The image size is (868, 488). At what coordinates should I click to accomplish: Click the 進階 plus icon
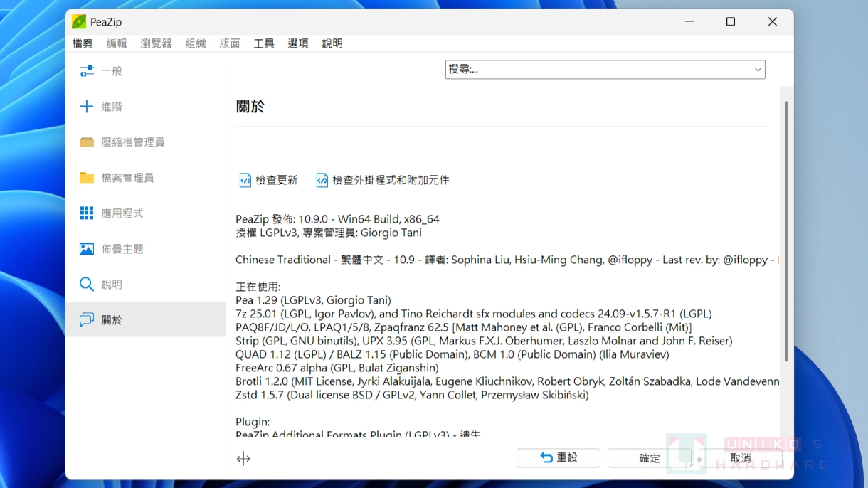click(x=87, y=107)
